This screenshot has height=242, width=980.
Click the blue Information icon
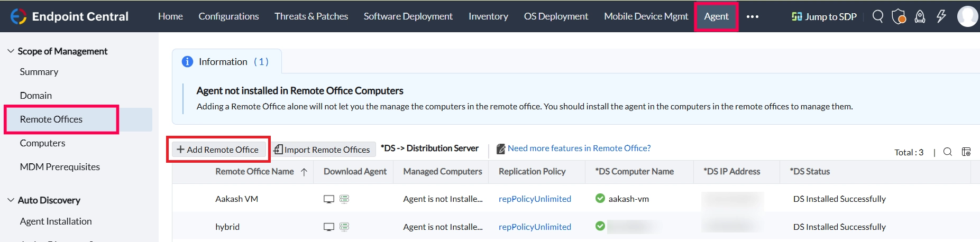coord(187,62)
